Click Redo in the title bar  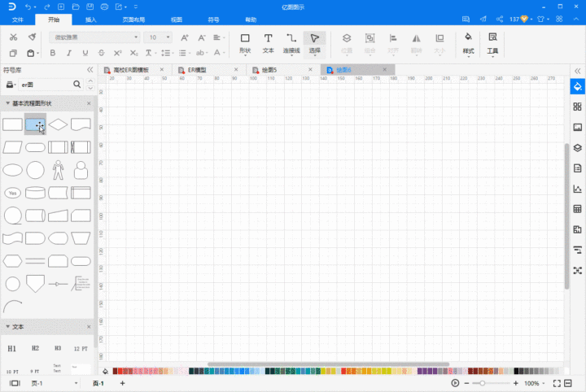point(47,7)
